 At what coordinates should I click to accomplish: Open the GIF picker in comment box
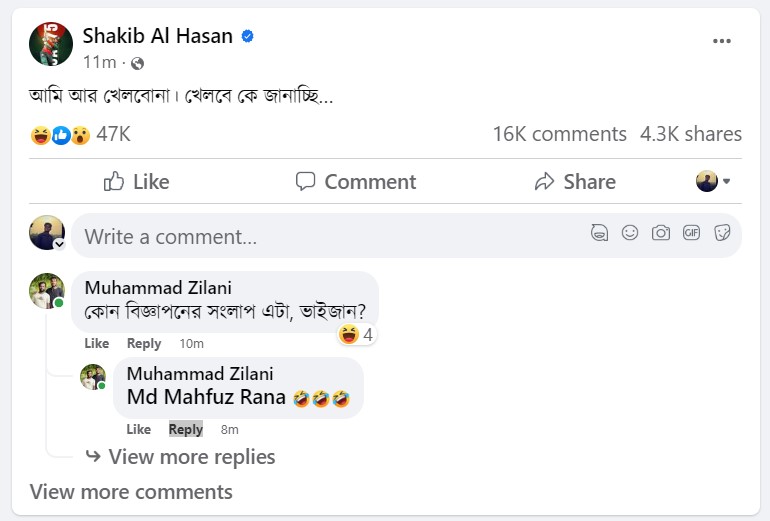(x=691, y=233)
